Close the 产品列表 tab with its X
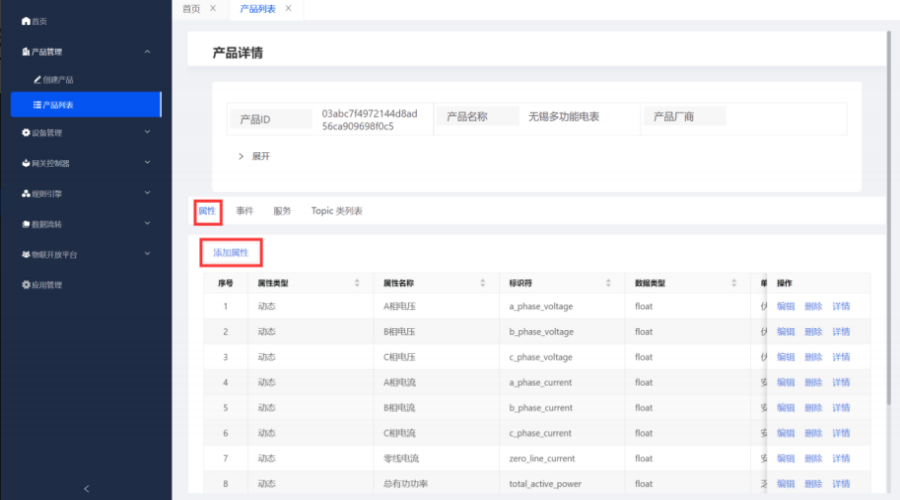The width and height of the screenshot is (900, 500). (288, 8)
